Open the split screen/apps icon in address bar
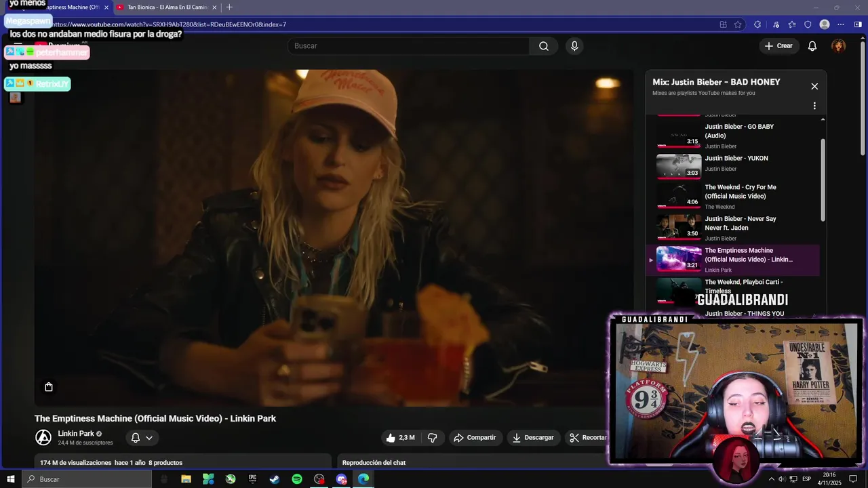 pos(723,24)
